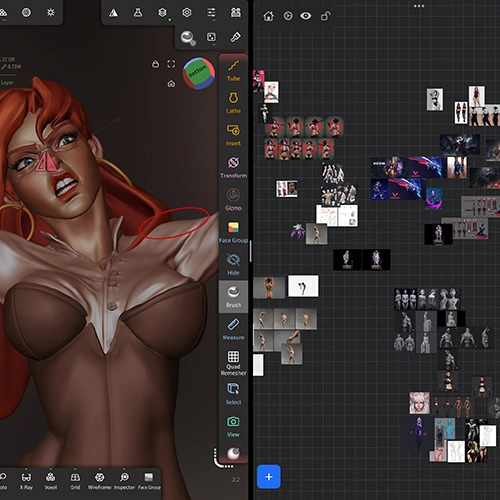Click the '2.2' version text

click(x=236, y=480)
